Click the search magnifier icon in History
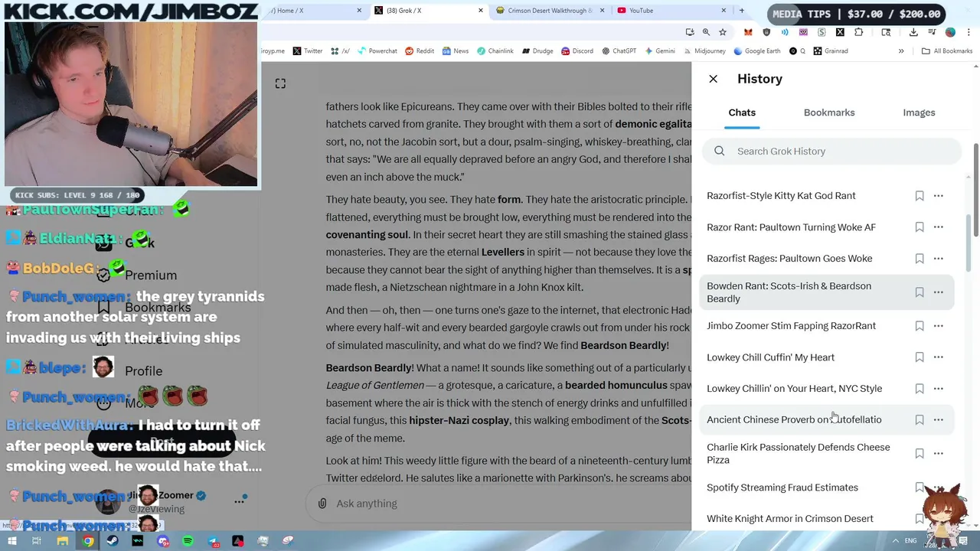 719,151
